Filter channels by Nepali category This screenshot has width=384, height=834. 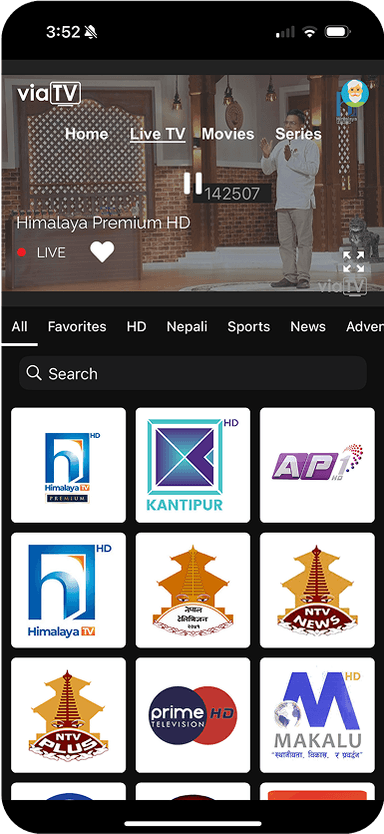click(187, 327)
